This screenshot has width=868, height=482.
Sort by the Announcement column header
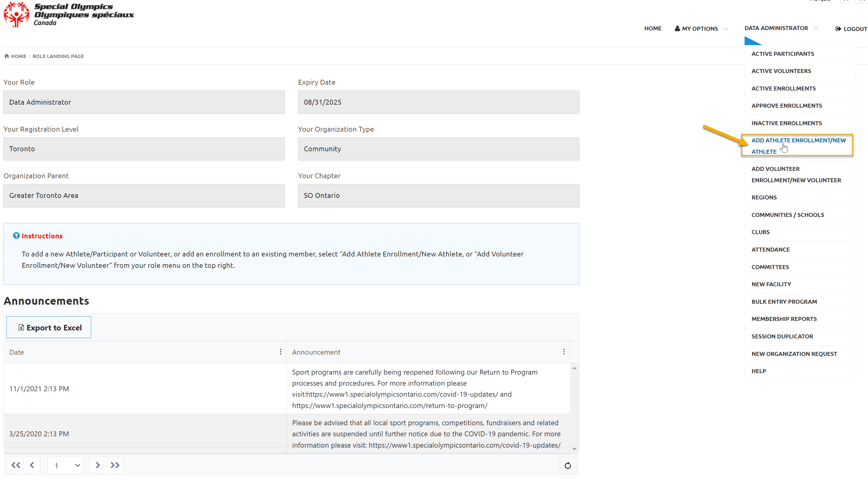click(316, 352)
